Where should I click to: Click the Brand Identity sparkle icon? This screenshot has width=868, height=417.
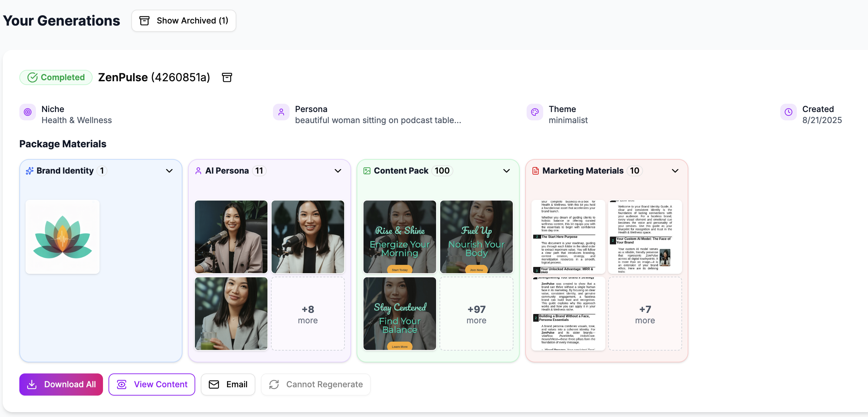[30, 171]
